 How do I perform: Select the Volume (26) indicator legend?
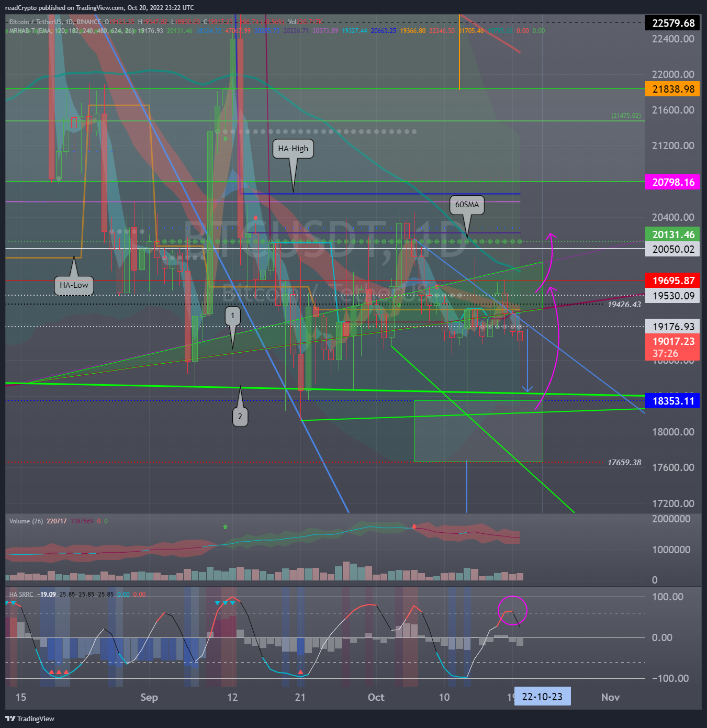coord(26,521)
